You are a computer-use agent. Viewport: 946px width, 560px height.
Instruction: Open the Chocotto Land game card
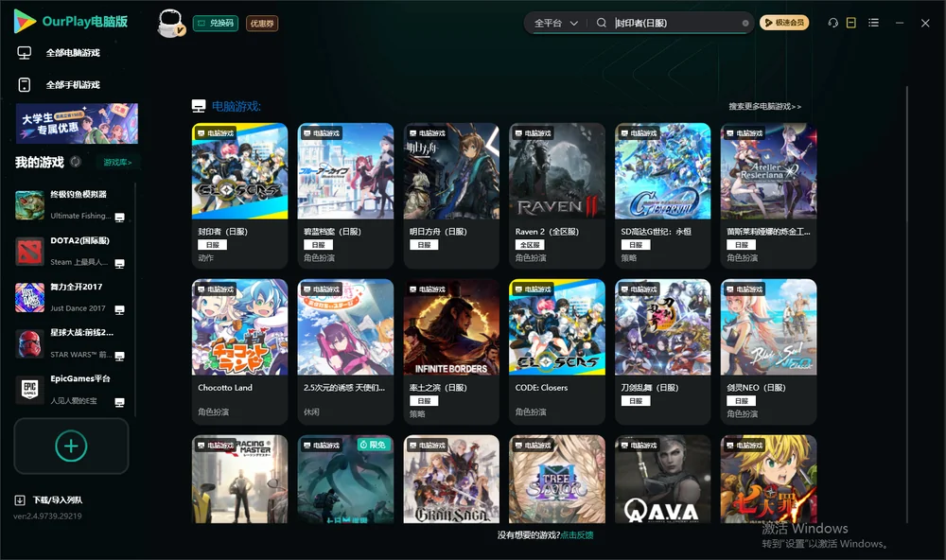point(239,352)
